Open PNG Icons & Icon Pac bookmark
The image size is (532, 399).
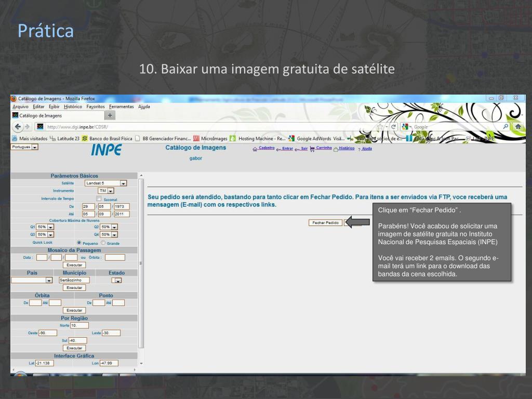(x=433, y=138)
